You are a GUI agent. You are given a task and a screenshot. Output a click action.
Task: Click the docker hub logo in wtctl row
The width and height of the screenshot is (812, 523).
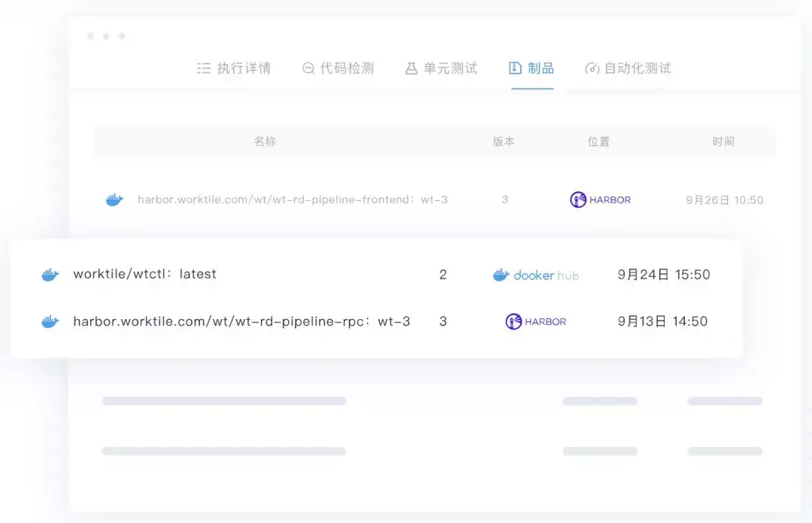535,275
